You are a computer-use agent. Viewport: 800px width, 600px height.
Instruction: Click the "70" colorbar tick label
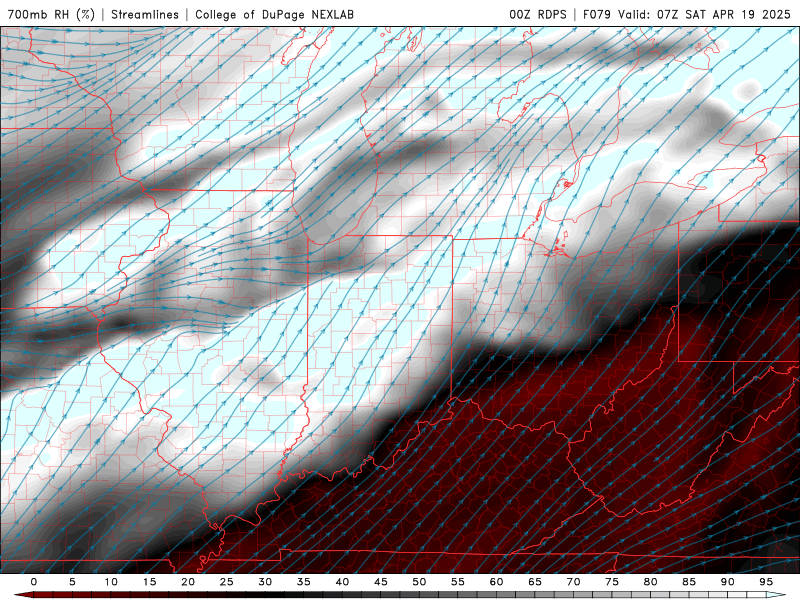[573, 582]
